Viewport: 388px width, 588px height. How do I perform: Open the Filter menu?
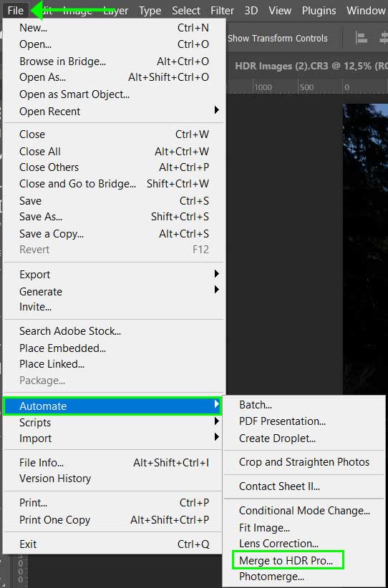coord(222,11)
